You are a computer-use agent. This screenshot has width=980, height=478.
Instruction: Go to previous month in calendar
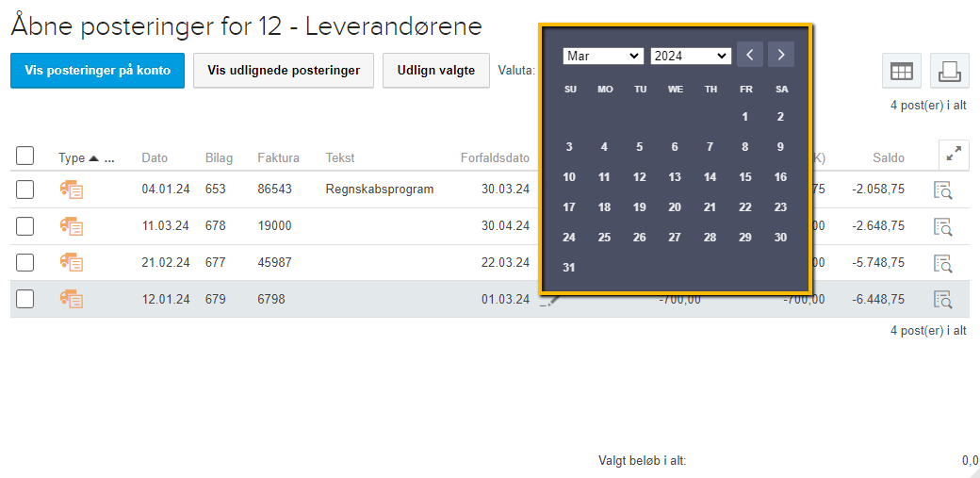(750, 55)
